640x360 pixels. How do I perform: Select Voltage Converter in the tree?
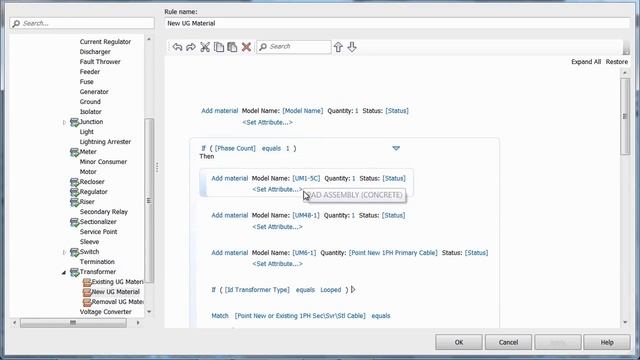pos(105,312)
